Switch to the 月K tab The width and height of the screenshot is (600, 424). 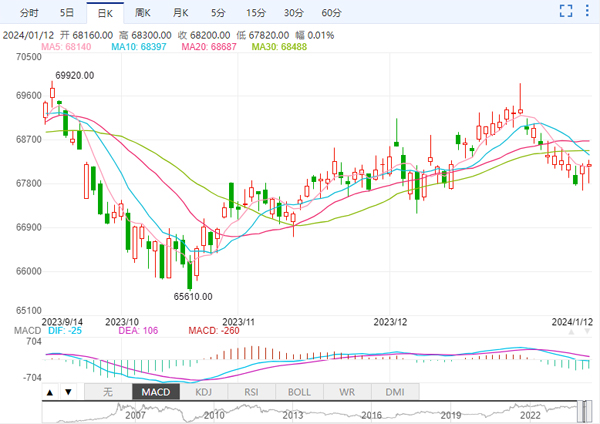tap(180, 13)
